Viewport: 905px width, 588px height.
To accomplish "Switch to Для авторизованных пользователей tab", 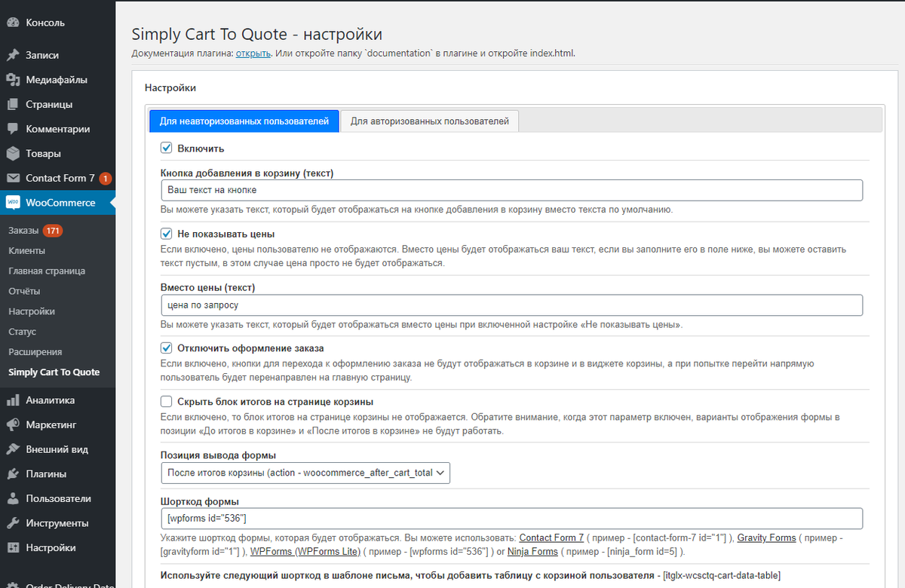I will tap(429, 121).
